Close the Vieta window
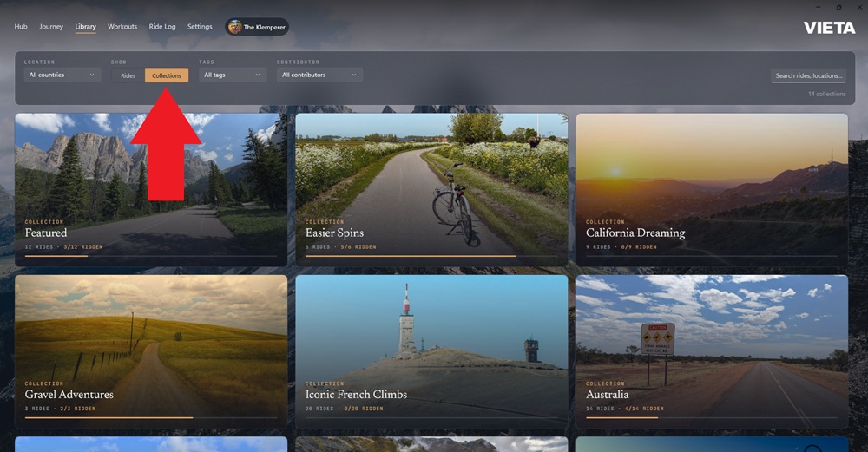The image size is (868, 452). tap(859, 7)
